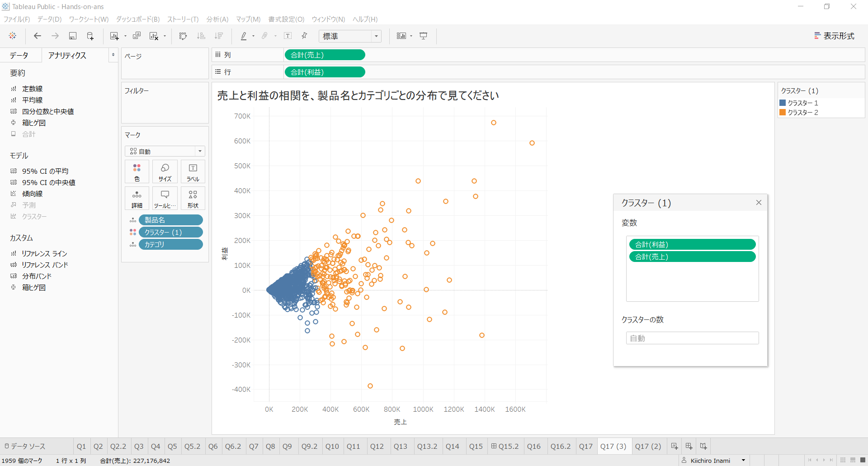Open the Q15.2 sheet tab
This screenshot has height=466, width=868.
(x=505, y=446)
